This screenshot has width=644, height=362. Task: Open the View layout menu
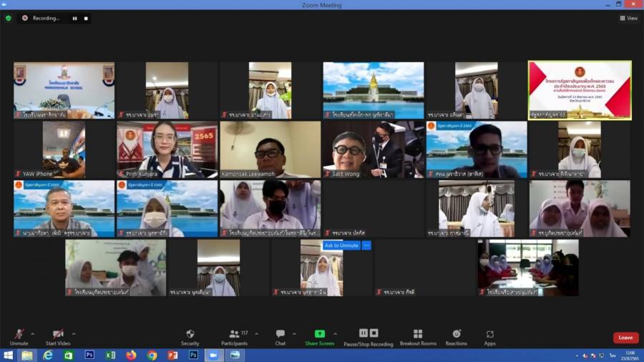coord(628,19)
